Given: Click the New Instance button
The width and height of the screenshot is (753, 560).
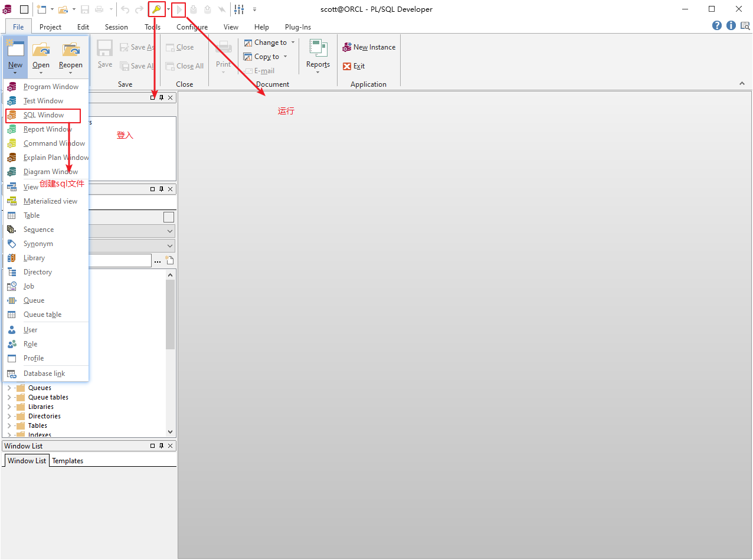Looking at the screenshot, I should coord(369,47).
